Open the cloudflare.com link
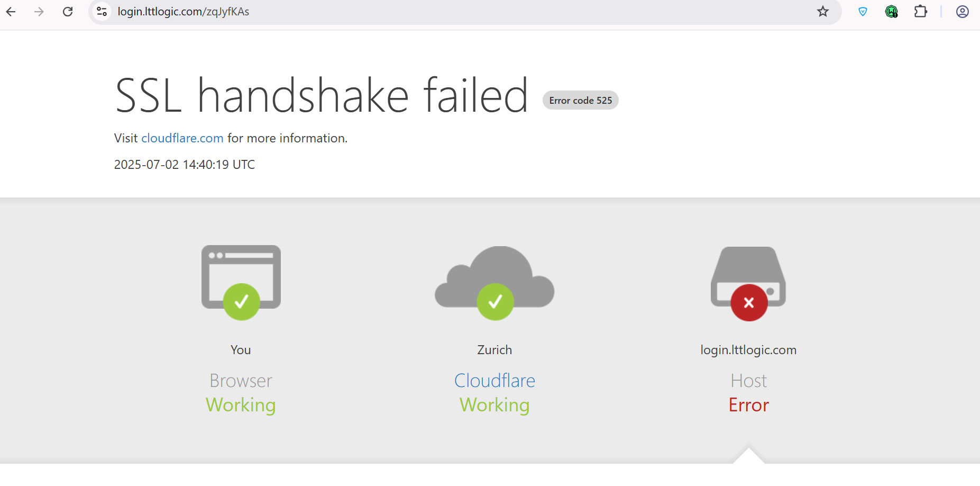This screenshot has height=486, width=980. (x=182, y=138)
